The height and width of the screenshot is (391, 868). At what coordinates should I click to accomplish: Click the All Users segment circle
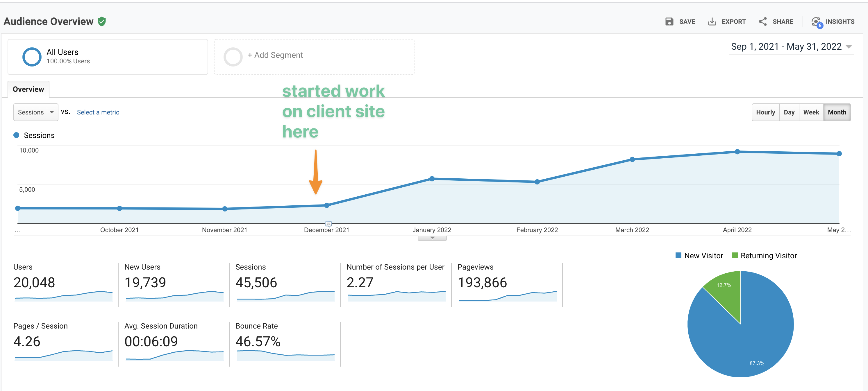coord(32,57)
